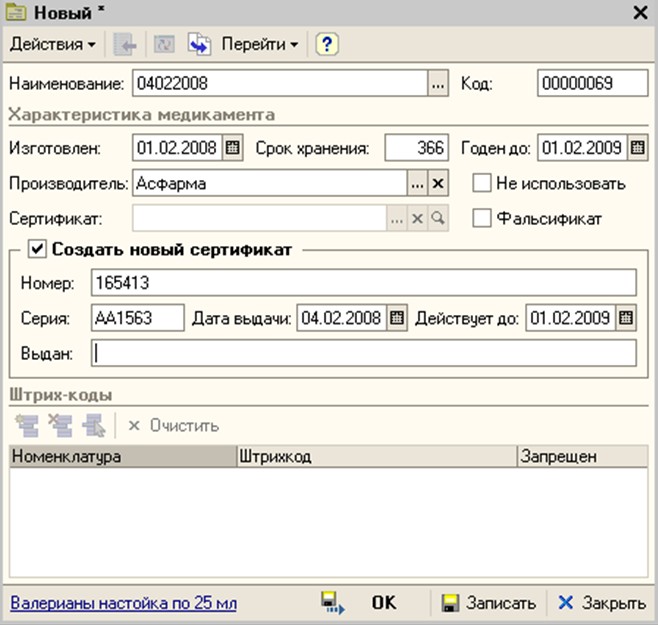Open calendar picker for Годен до

tap(637, 149)
